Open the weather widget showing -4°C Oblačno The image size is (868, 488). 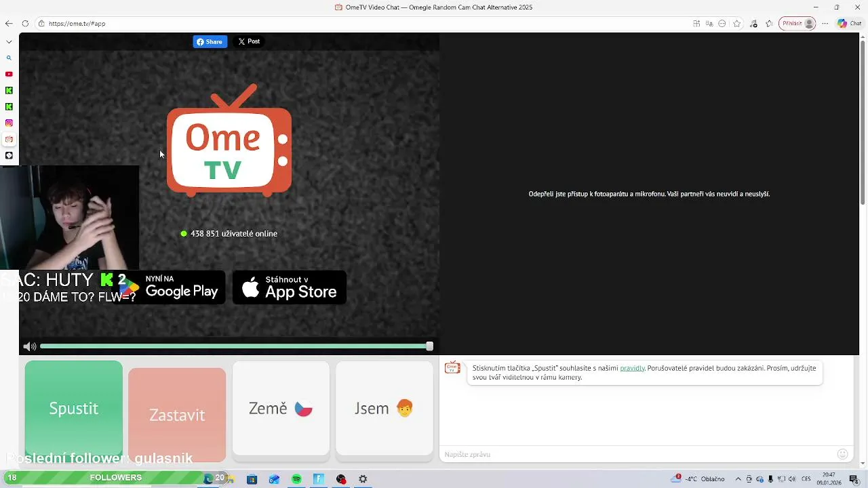pyautogui.click(x=698, y=479)
